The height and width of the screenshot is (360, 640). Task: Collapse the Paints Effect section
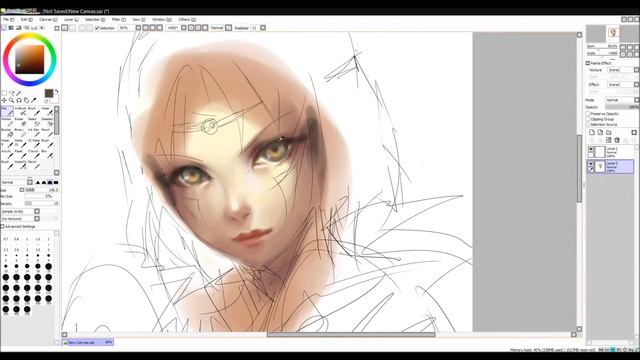coord(588,63)
